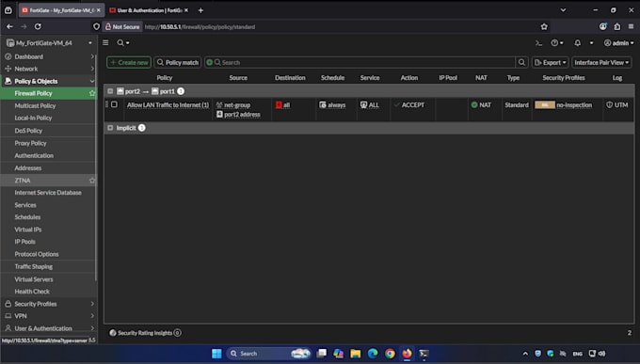Expand the Security Profiles menu
Screen dimensions: 640x364
[x=49, y=304]
